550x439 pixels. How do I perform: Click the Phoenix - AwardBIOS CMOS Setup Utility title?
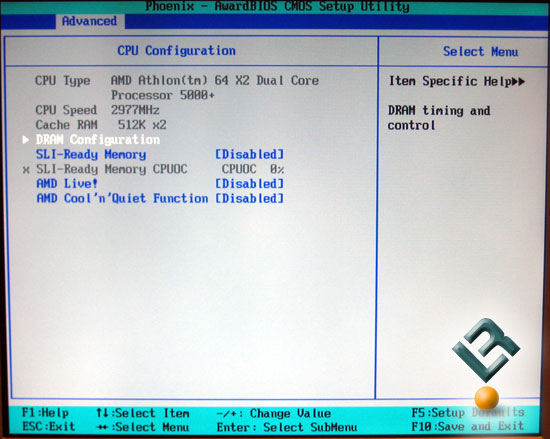[x=277, y=6]
